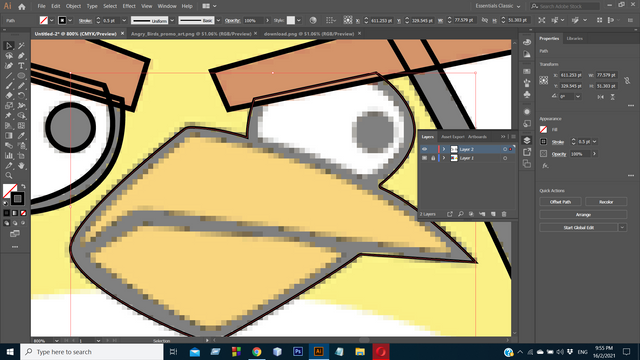The height and width of the screenshot is (360, 640).
Task: Click the target circle for Layer 1
Action: pos(505,158)
